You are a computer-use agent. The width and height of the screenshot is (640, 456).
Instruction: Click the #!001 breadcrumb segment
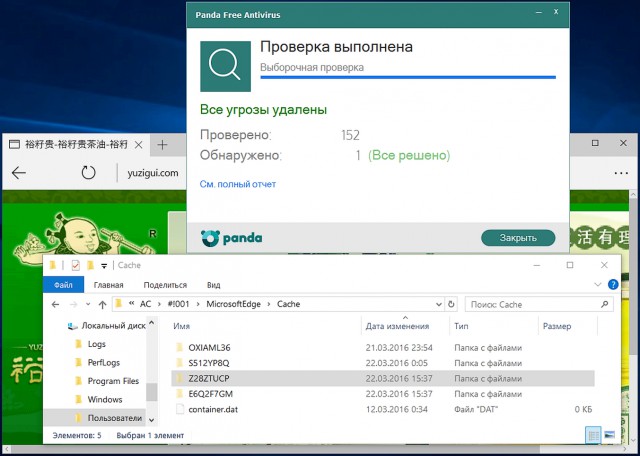click(x=176, y=304)
